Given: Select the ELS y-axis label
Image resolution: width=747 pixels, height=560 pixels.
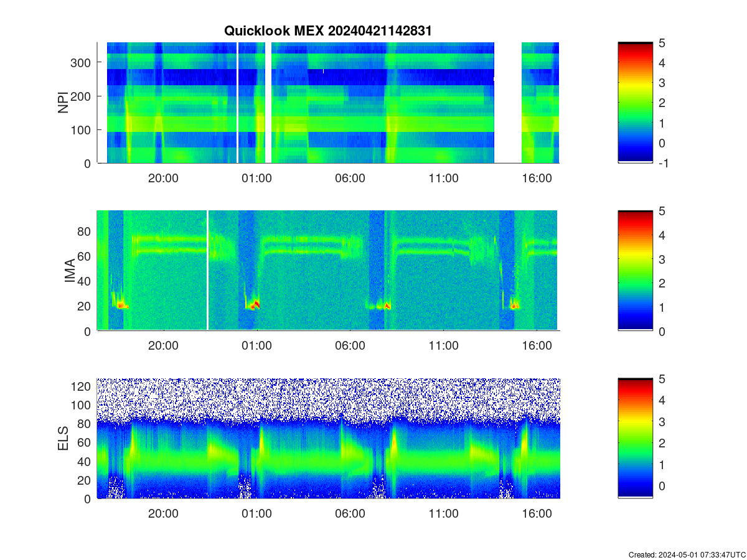Looking at the screenshot, I should 63,439.
